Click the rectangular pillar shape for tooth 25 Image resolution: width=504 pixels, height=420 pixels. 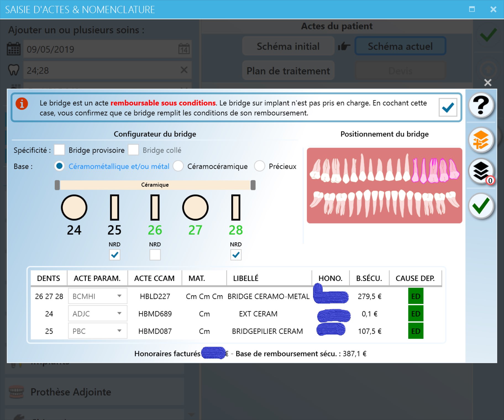tap(114, 207)
